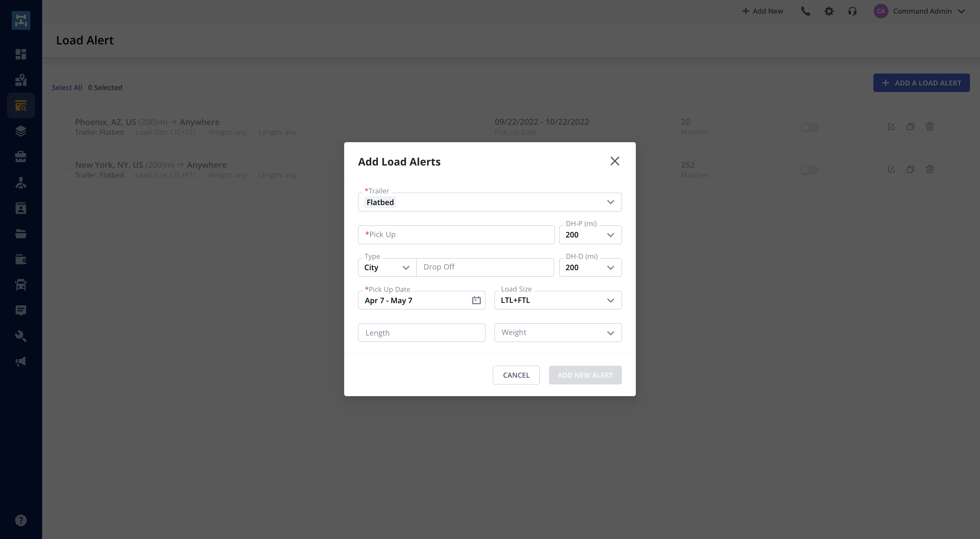This screenshot has width=980, height=539.
Task: Toggle the Phoenix, AZ alert switch
Action: click(809, 127)
